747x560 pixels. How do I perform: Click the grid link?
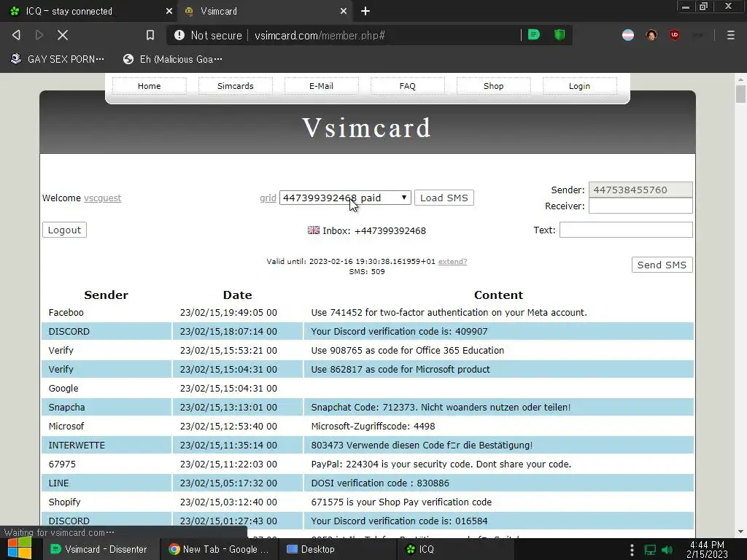[268, 198]
